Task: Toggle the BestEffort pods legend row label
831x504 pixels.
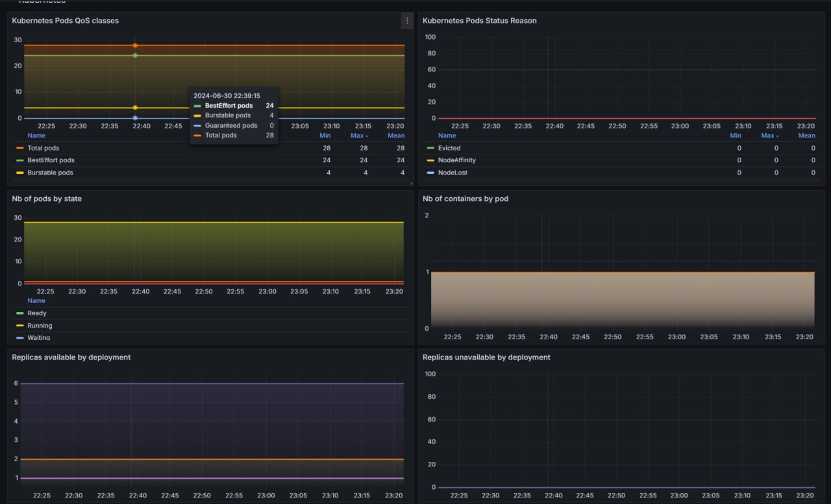Action: tap(51, 160)
